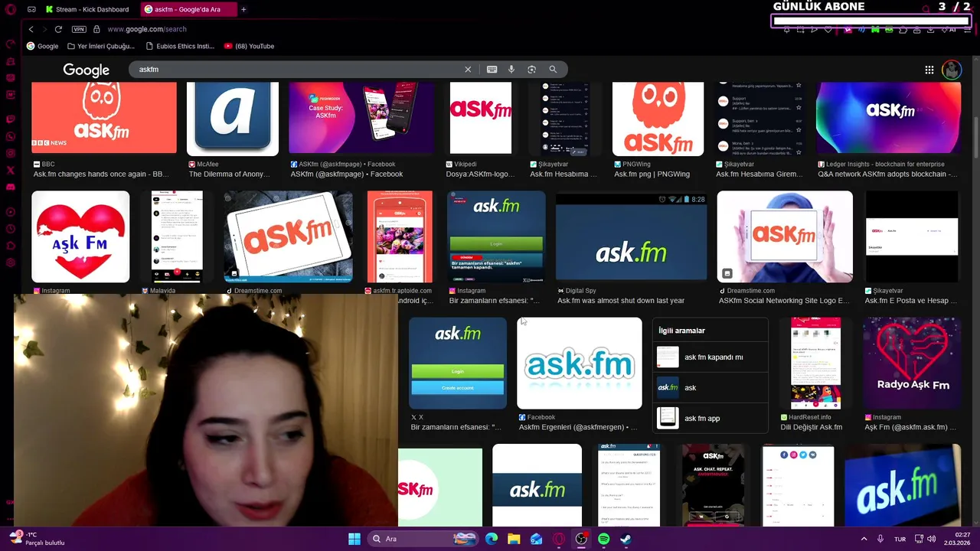Submit search with the magnifier icon
The width and height of the screenshot is (980, 551).
pyautogui.click(x=553, y=69)
